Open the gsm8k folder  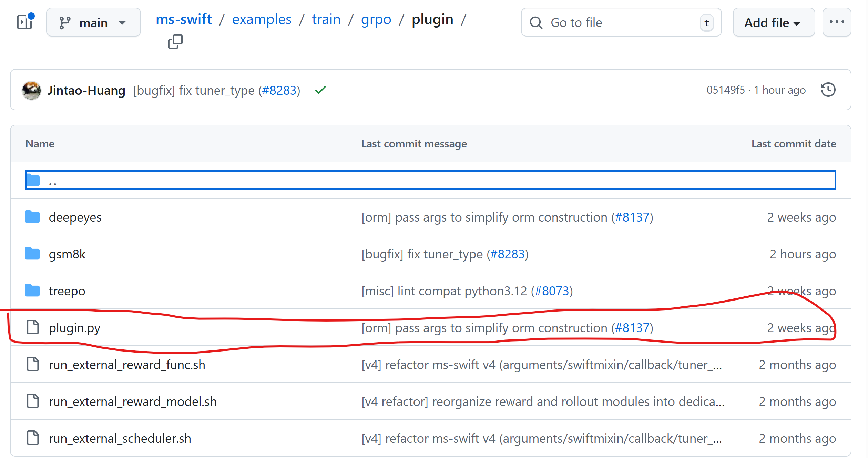(67, 254)
